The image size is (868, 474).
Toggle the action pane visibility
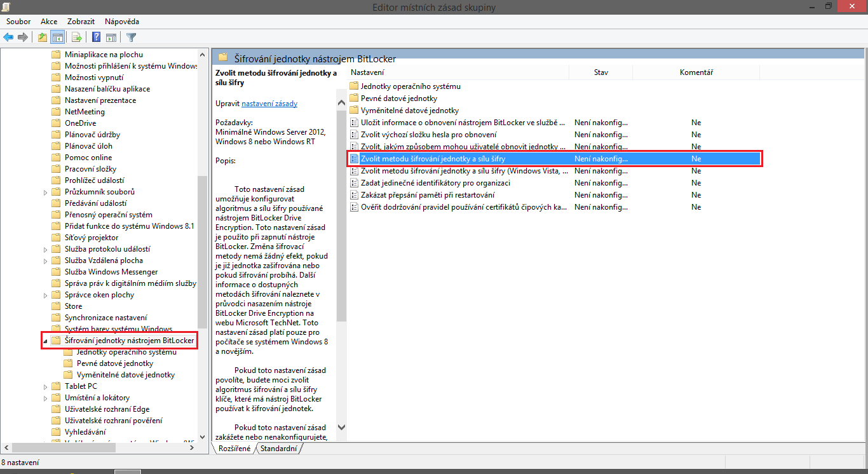[x=111, y=37]
